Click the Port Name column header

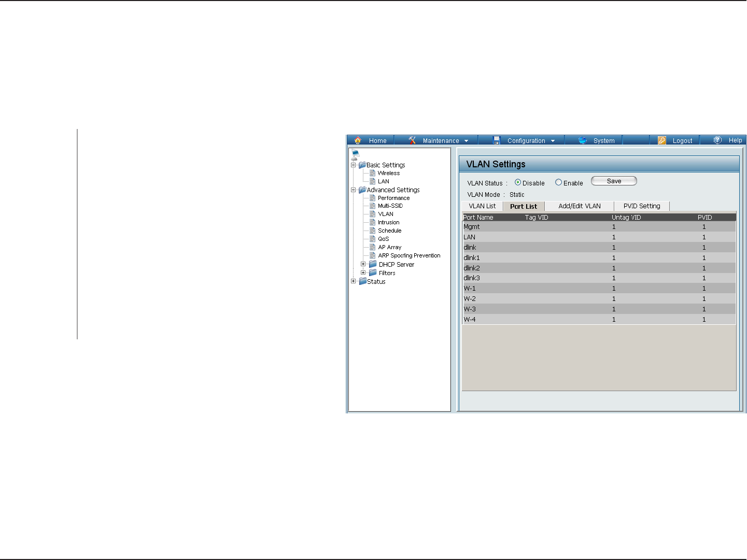(478, 218)
